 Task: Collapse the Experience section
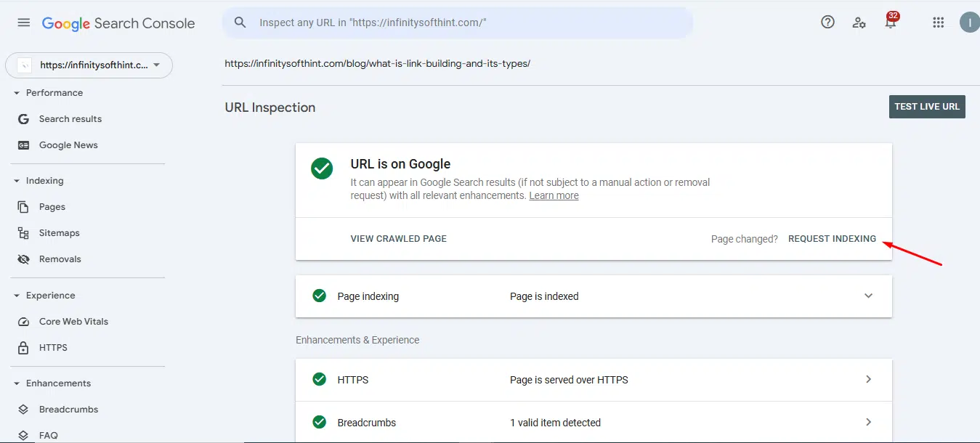16,296
